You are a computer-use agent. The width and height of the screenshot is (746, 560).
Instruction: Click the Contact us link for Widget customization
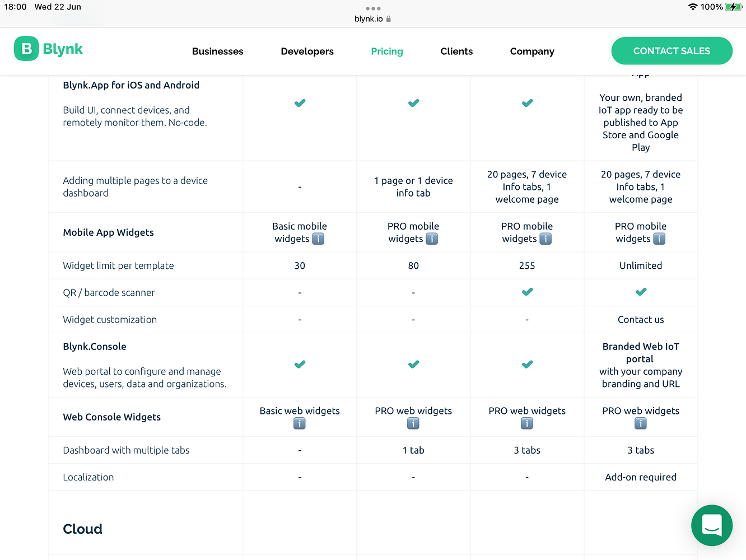tap(640, 319)
